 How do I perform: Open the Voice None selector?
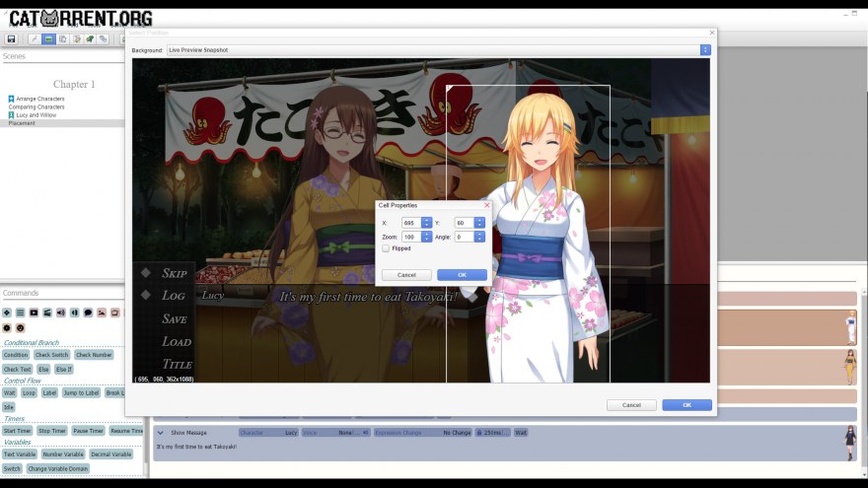click(336, 433)
